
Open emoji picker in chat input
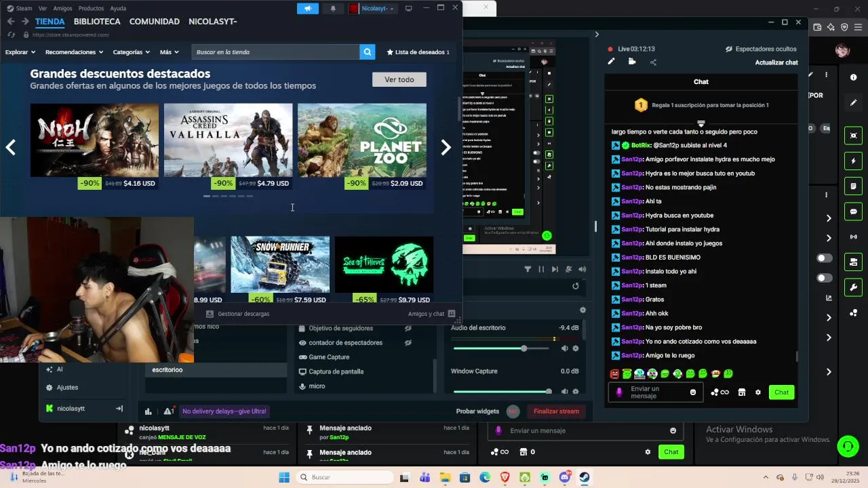tap(692, 392)
